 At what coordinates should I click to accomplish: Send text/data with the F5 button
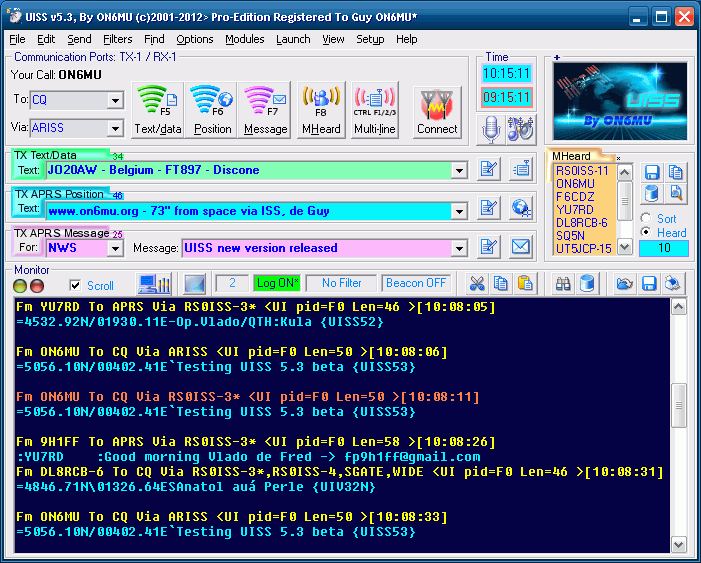(158, 110)
